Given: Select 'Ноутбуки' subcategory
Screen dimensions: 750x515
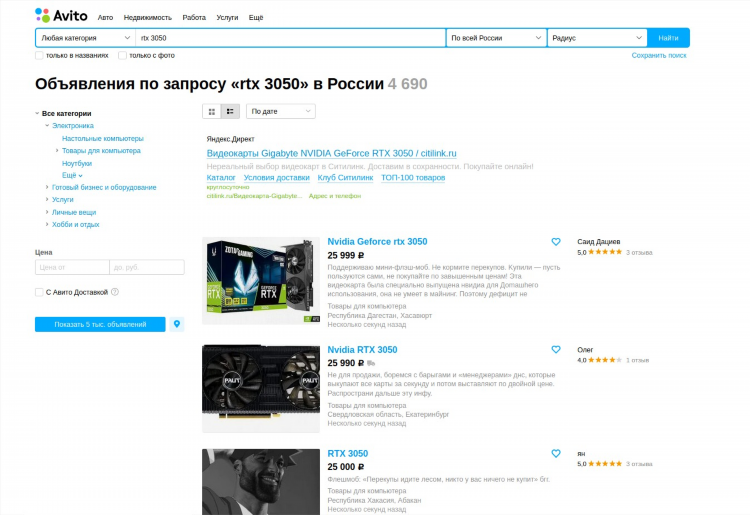Looking at the screenshot, I should point(77,163).
